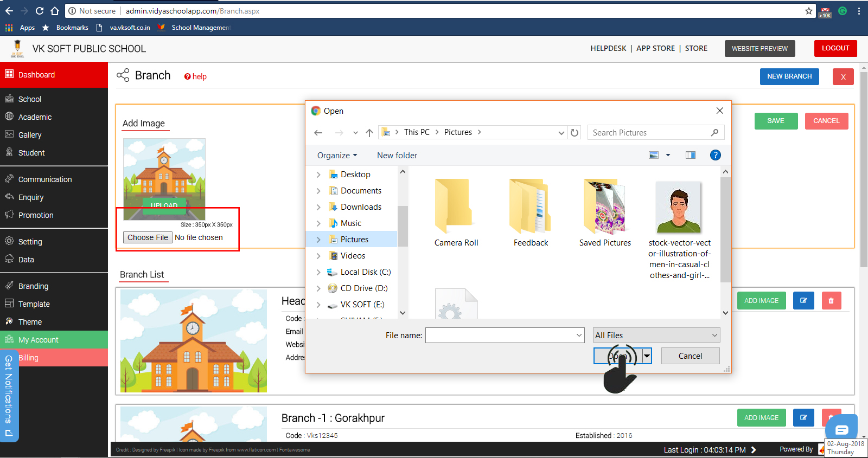Select VK SOFT (E:) in the tree
Viewport: 868px width, 458px height.
(362, 305)
